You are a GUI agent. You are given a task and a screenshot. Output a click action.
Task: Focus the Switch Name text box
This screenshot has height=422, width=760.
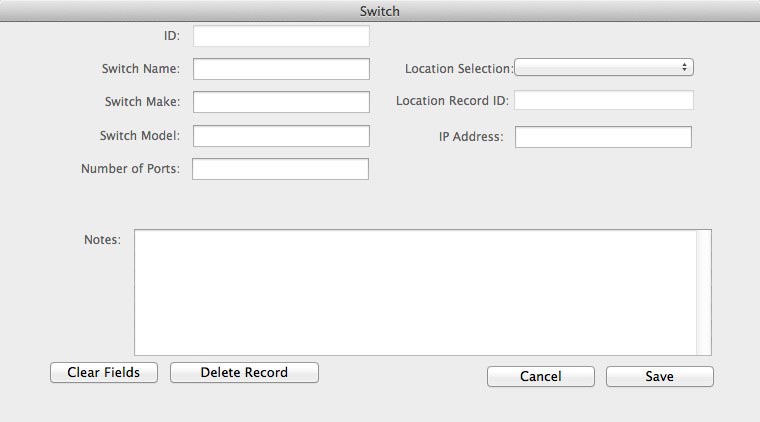pos(281,69)
